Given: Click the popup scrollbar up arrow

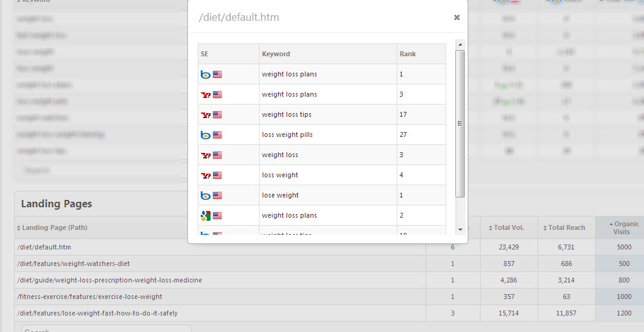Looking at the screenshot, I should click(x=460, y=45).
